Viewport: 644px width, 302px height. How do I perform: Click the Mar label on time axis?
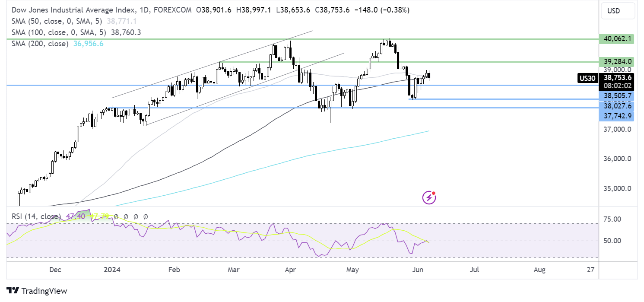tap(233, 270)
